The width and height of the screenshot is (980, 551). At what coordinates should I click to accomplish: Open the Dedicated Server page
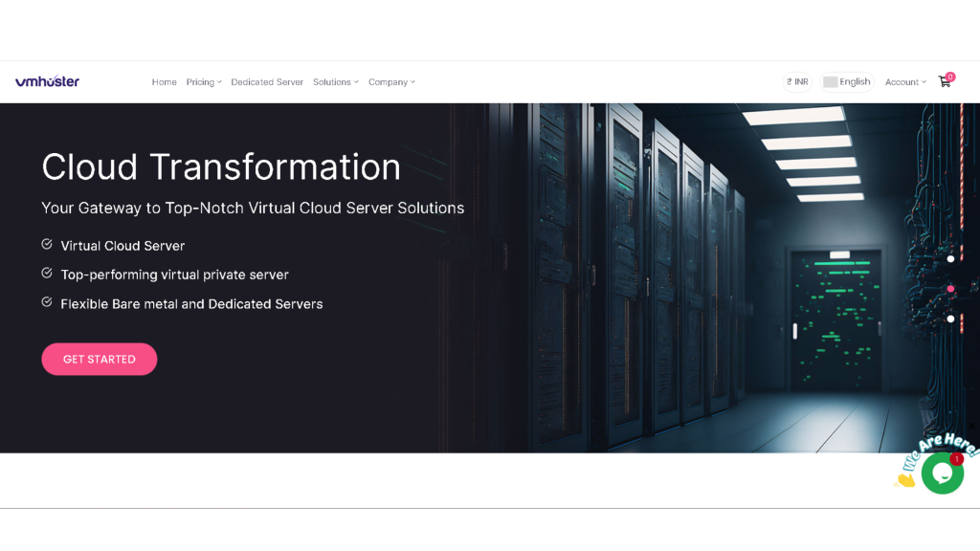point(267,82)
